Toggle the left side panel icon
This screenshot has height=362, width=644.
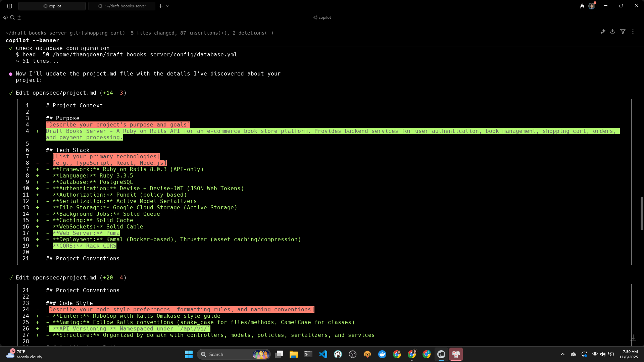[x=10, y=6]
